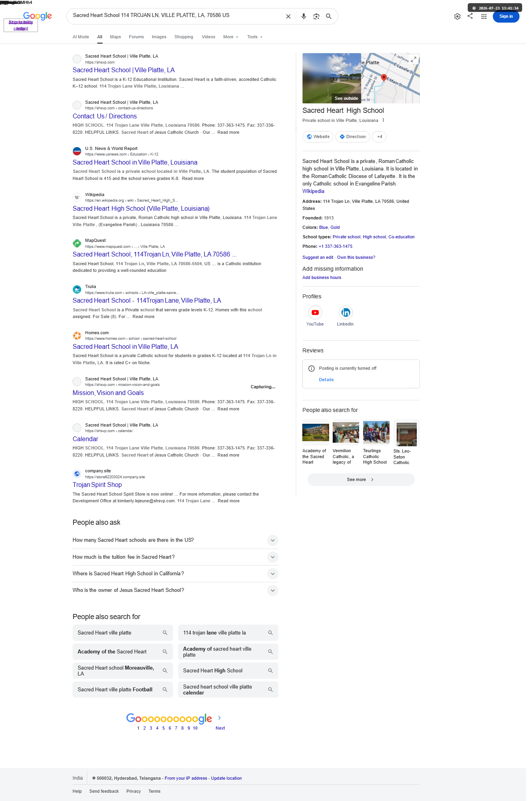Click 'Suggest an edit' link
Screen dimensions: 532x801
click(318, 258)
